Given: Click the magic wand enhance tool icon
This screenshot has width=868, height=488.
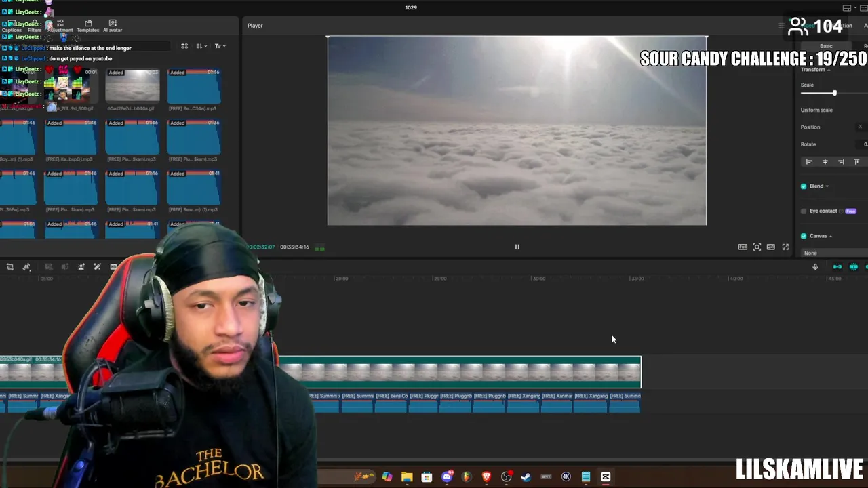Looking at the screenshot, I should click(97, 267).
